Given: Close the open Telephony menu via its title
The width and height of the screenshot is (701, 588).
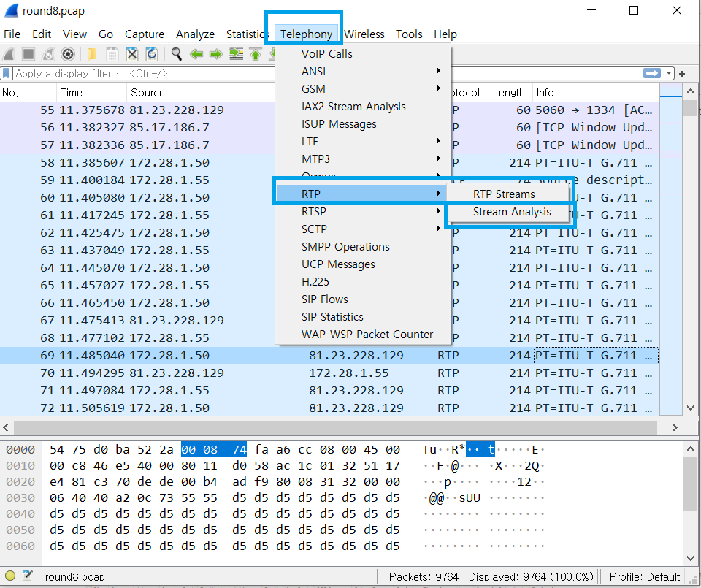Looking at the screenshot, I should click(306, 34).
